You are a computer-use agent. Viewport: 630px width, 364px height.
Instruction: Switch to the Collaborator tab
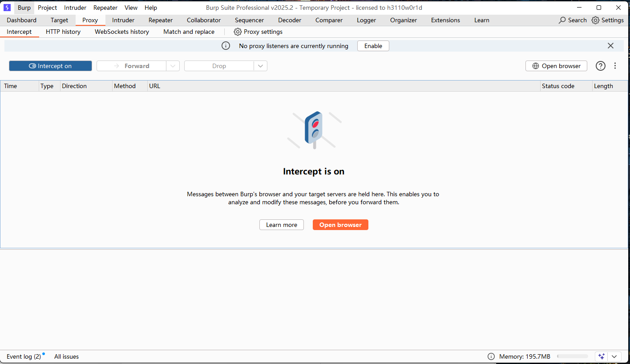click(204, 20)
